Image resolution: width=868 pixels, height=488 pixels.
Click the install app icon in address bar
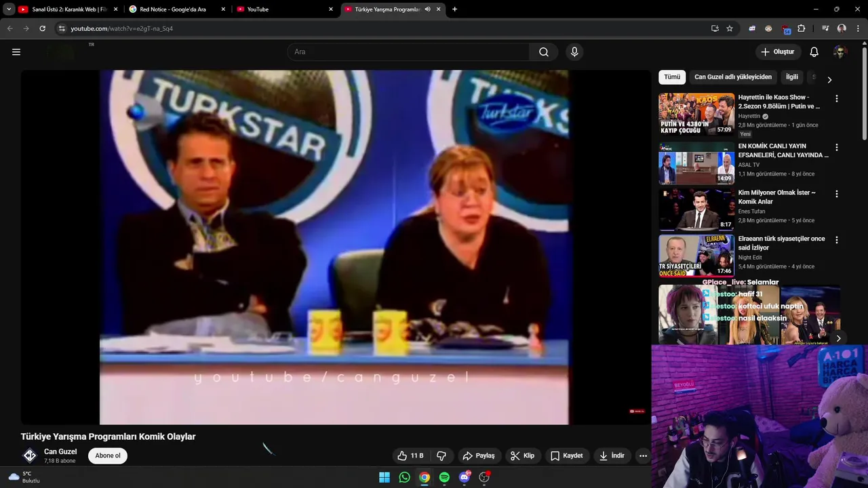715,28
